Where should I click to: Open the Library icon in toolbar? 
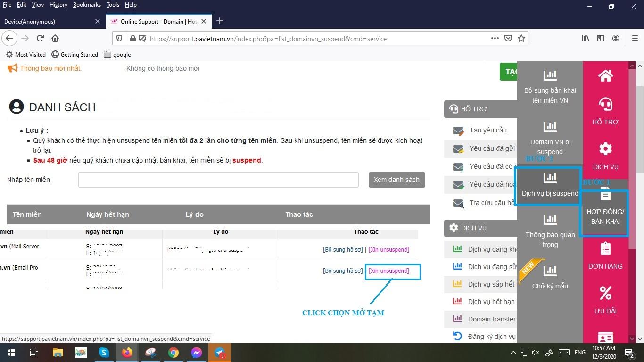pos(586,38)
